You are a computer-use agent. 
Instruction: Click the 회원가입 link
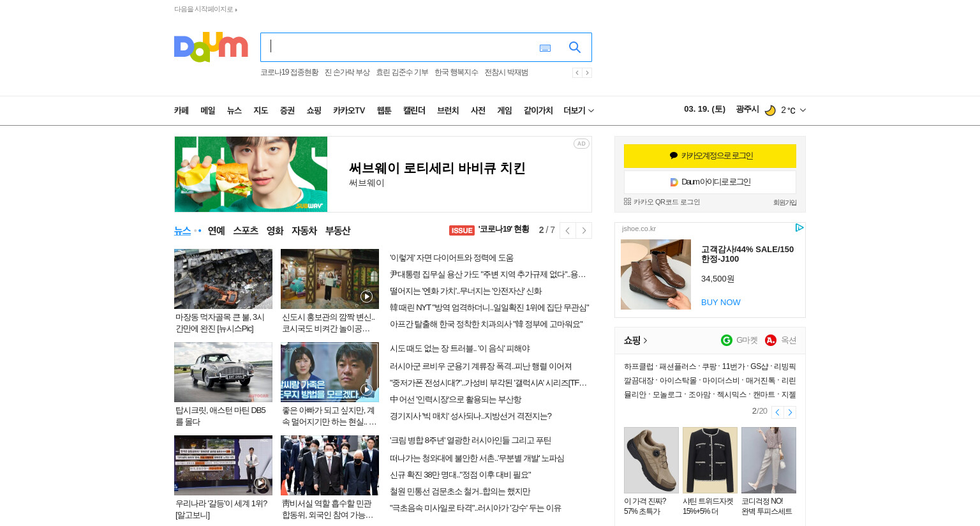point(785,202)
